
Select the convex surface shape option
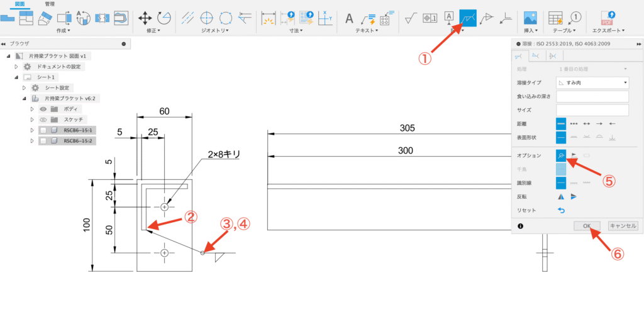599,137
